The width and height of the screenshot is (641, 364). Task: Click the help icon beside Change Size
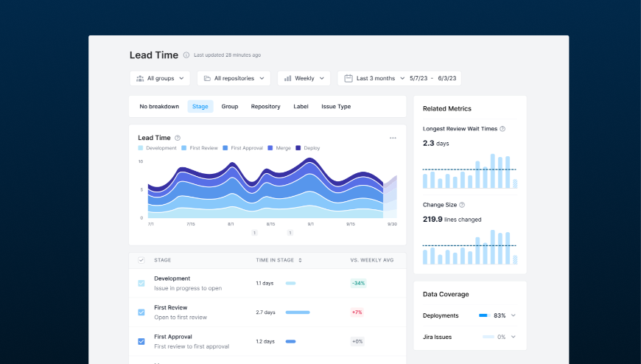click(x=462, y=205)
